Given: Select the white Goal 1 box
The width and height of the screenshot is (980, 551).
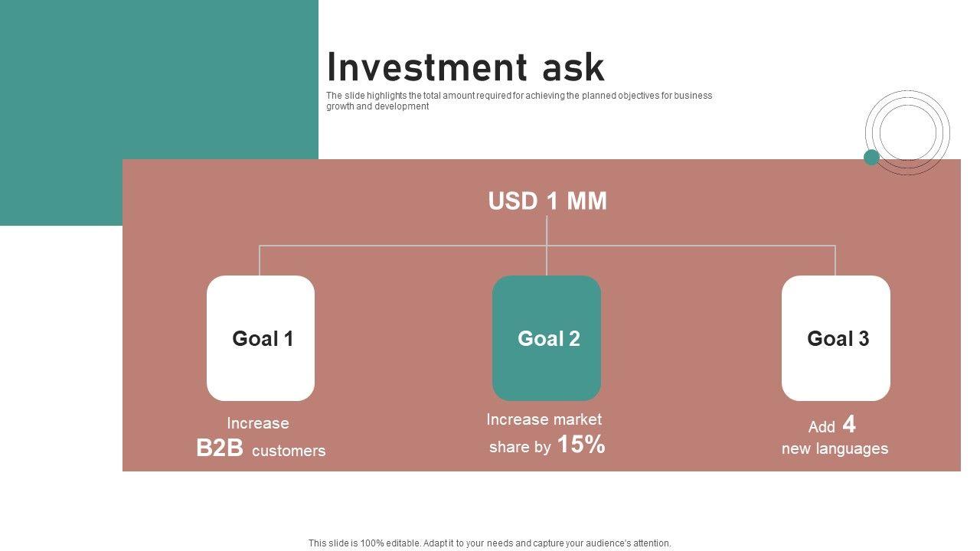Looking at the screenshot, I should click(x=260, y=367).
